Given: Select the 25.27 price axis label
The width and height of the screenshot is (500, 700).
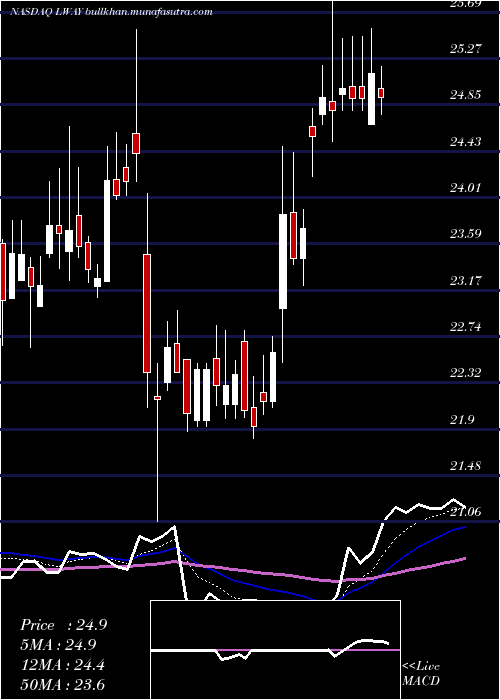Looking at the screenshot, I should [x=465, y=48].
